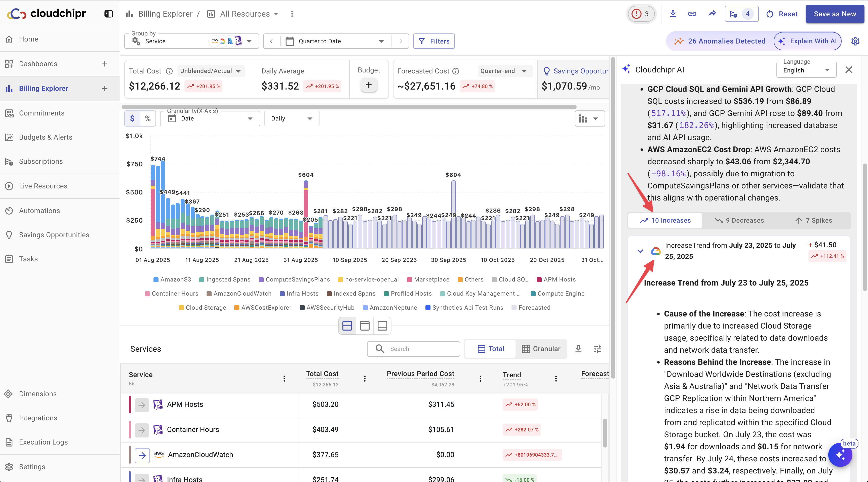Image resolution: width=868 pixels, height=482 pixels.
Task: Click 26 Anomalies Detected
Action: click(x=720, y=41)
